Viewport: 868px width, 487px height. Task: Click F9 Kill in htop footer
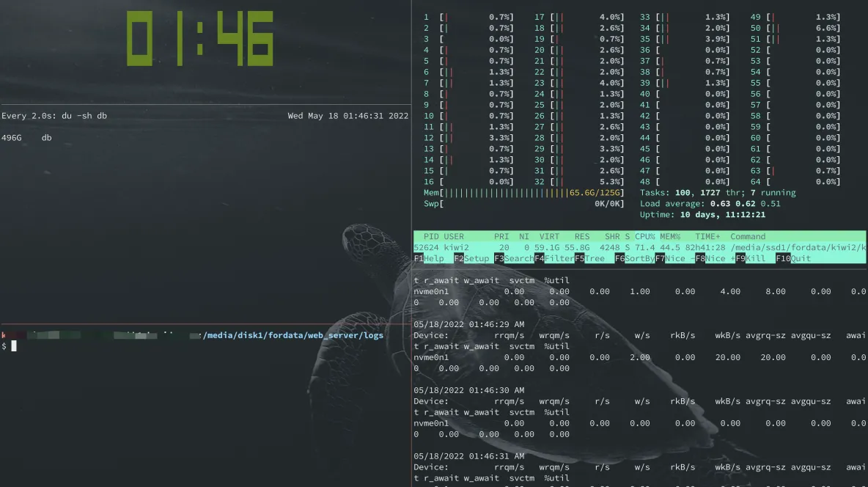751,259
